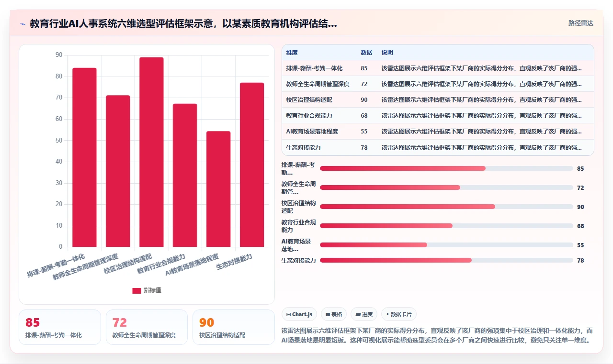This screenshot has height=364, width=613.
Task: Open the data card showing 72
Action: (147, 327)
